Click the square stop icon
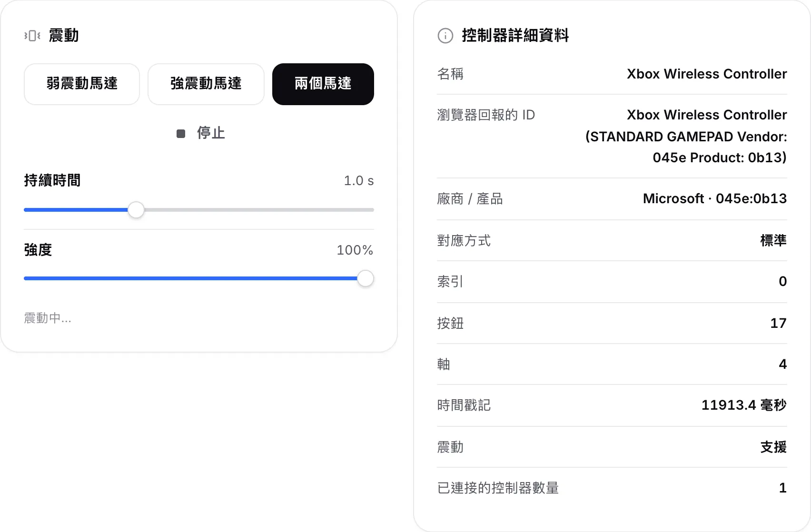Screen dimensions: 811x532 click(181, 134)
